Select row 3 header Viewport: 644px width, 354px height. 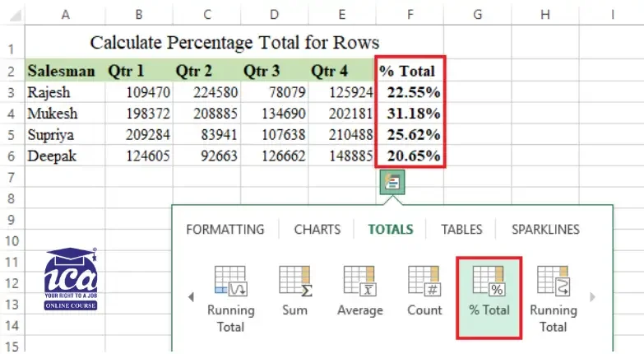click(x=12, y=92)
